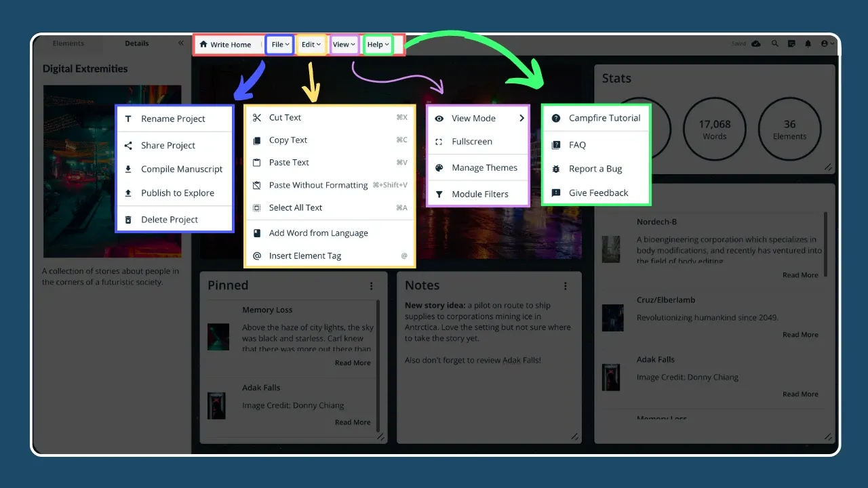868x488 pixels.
Task: Click Read More under Memory Loss
Action: tap(353, 363)
